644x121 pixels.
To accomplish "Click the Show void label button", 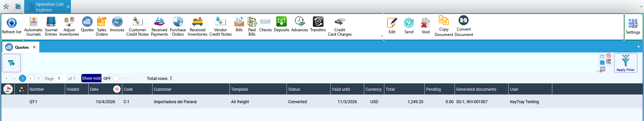I will tap(91, 78).
